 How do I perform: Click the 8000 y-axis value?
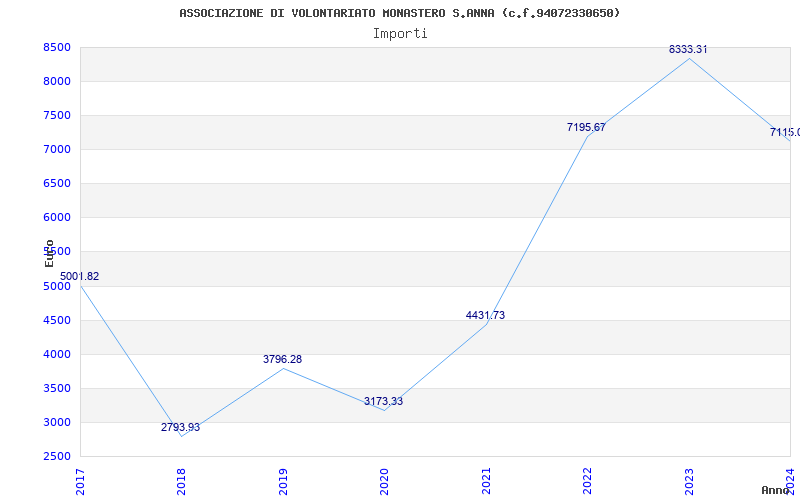click(57, 82)
